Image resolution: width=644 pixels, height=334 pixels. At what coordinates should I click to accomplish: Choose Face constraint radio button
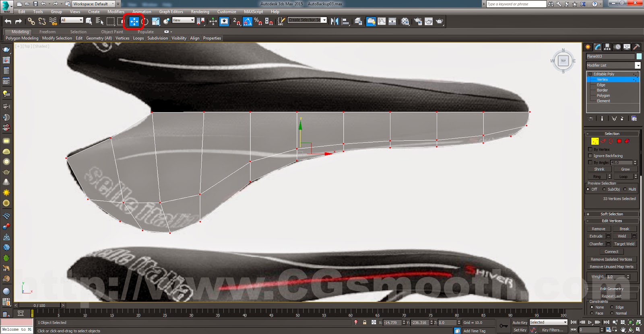coord(592,313)
